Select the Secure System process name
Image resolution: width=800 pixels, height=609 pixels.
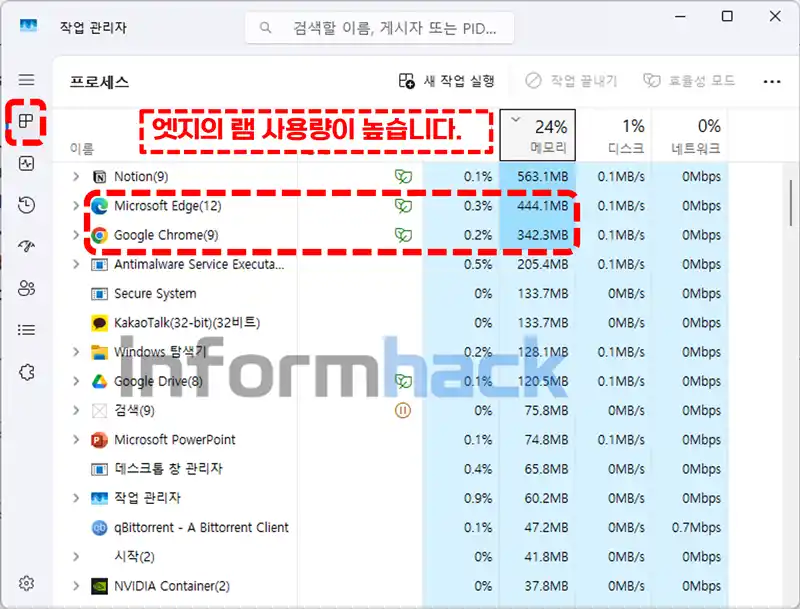155,294
